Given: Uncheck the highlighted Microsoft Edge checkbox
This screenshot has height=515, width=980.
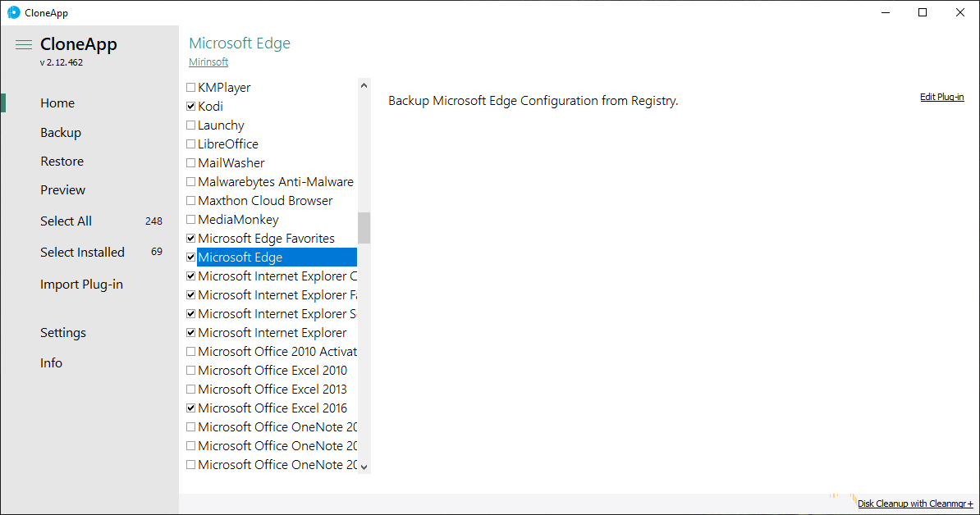Looking at the screenshot, I should pos(190,257).
